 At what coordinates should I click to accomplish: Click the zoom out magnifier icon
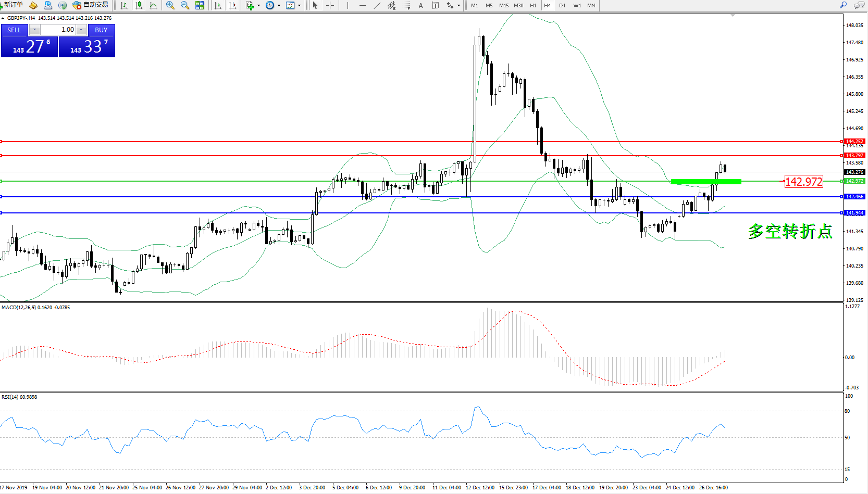[x=185, y=5]
